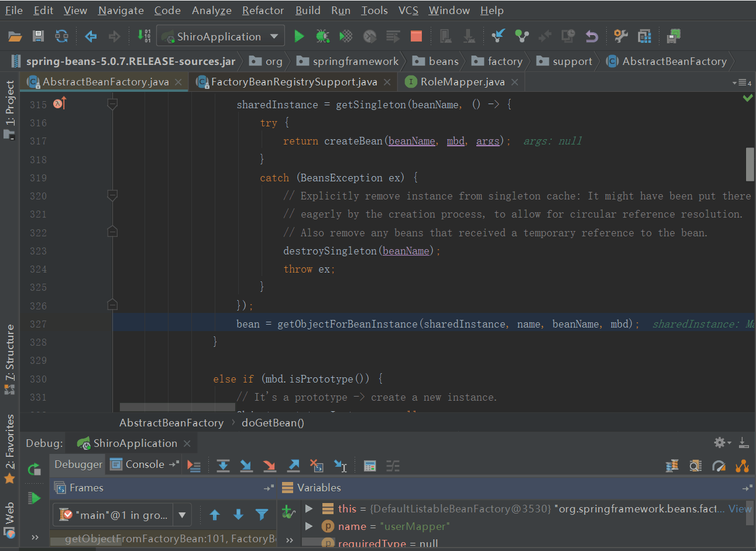Click the red Force Step Into icon
This screenshot has height=551, width=756.
tap(269, 466)
